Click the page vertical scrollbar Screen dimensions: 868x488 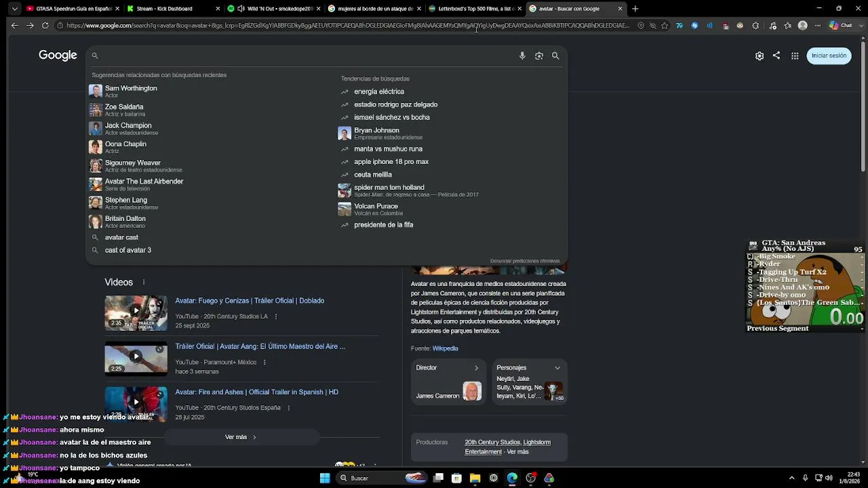click(x=863, y=105)
